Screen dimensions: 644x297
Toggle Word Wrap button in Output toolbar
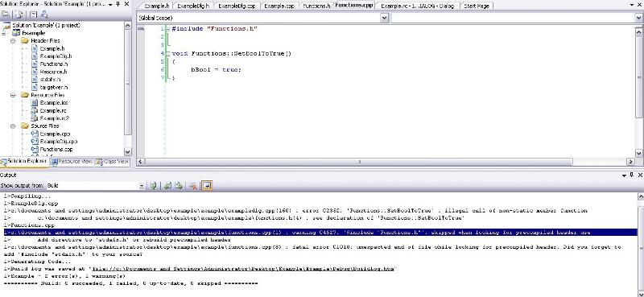[208, 186]
